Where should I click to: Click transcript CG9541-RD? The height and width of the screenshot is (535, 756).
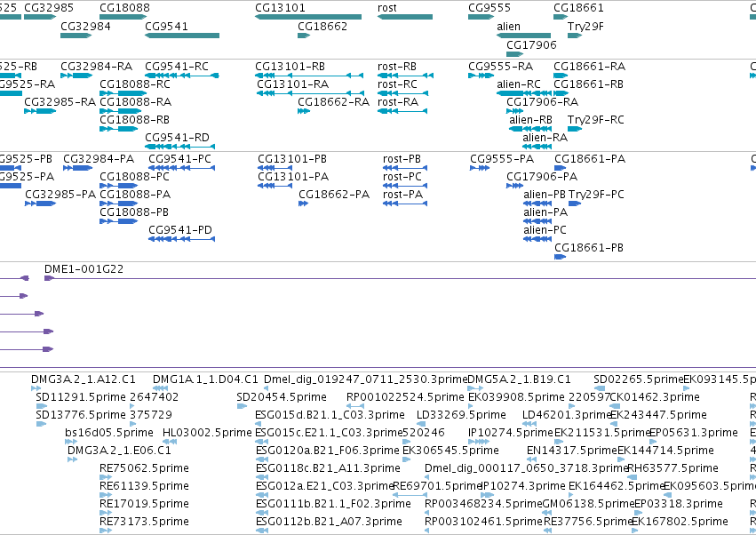(x=177, y=138)
